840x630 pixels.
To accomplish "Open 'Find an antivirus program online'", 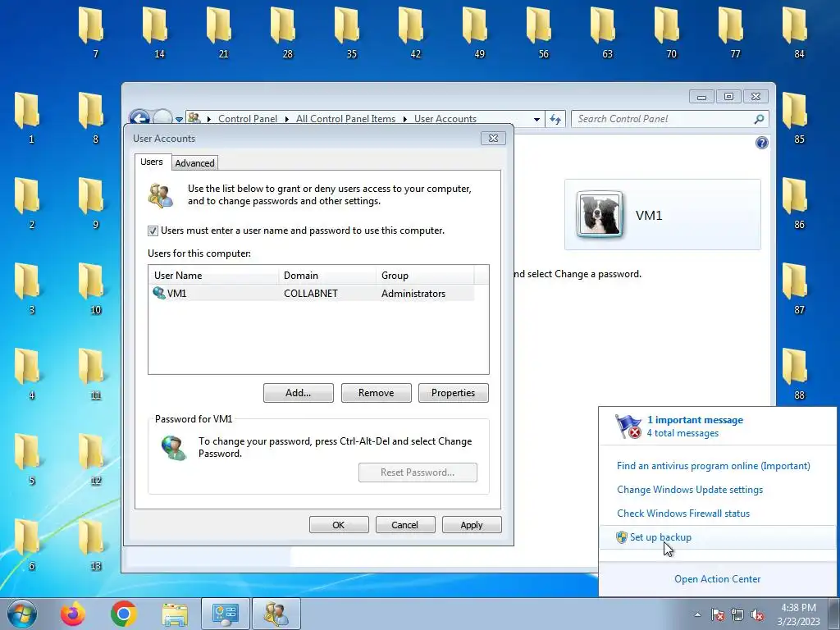I will [x=713, y=466].
